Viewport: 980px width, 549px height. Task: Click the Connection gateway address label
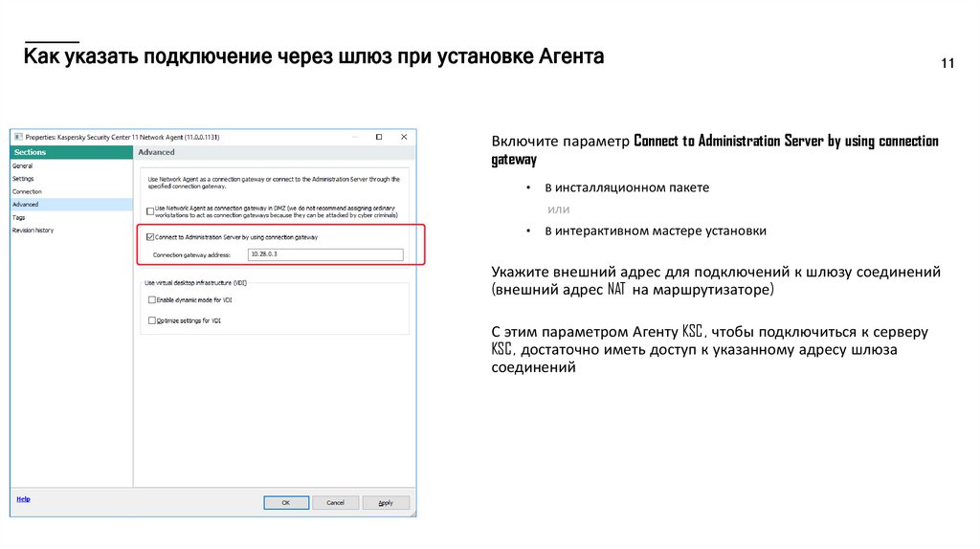pyautogui.click(x=191, y=254)
